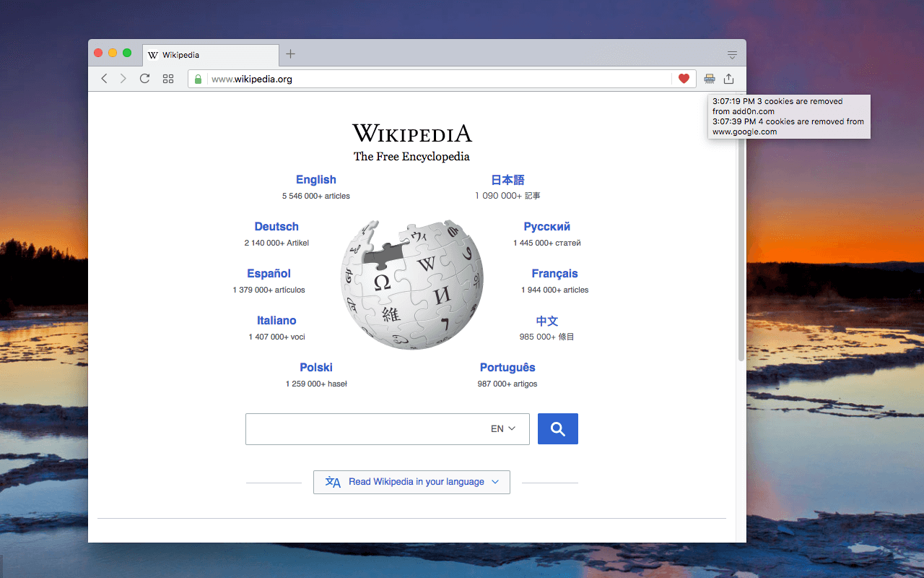Click the '2 140 000+ Artikel' text
The height and width of the screenshot is (578, 924).
276,243
